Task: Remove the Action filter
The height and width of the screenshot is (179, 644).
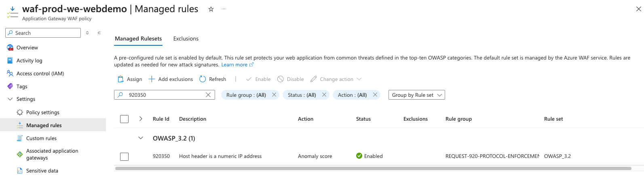Action: 375,95
